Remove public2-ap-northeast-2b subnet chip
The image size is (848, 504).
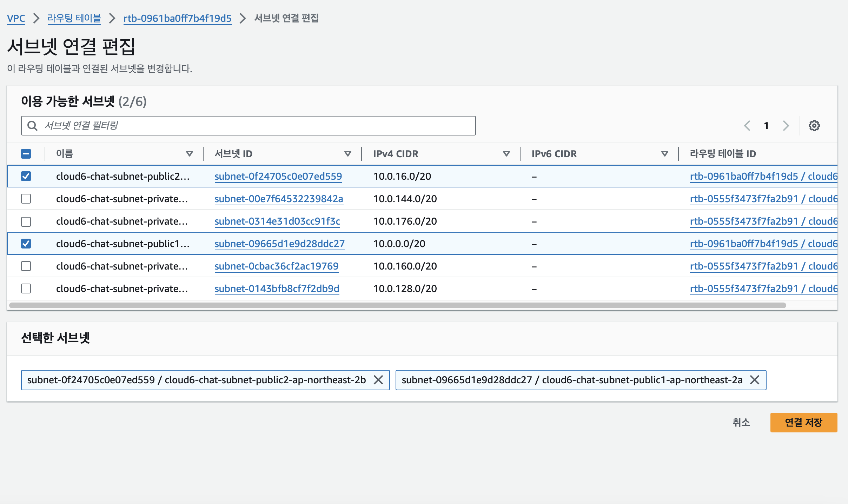pos(378,380)
